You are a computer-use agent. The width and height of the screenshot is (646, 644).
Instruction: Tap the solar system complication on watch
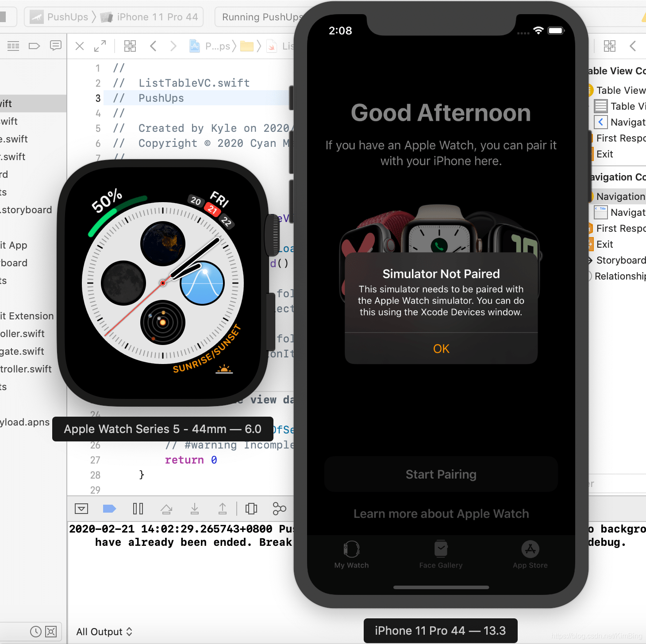[x=163, y=323]
